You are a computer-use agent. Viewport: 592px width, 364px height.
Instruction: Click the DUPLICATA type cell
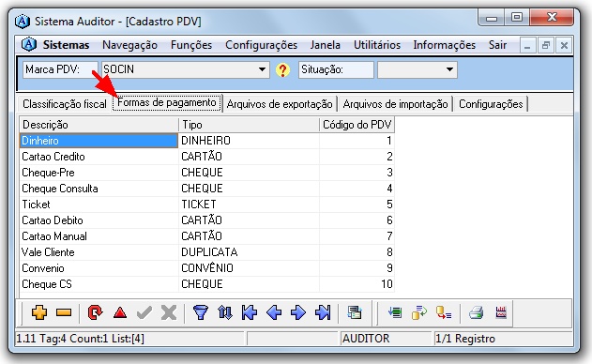(x=250, y=252)
